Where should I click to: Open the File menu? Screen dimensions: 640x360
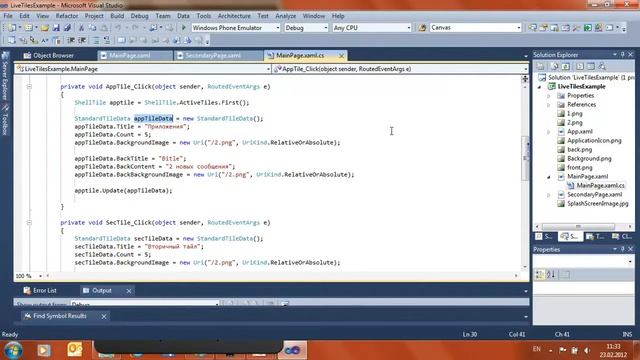[8, 16]
